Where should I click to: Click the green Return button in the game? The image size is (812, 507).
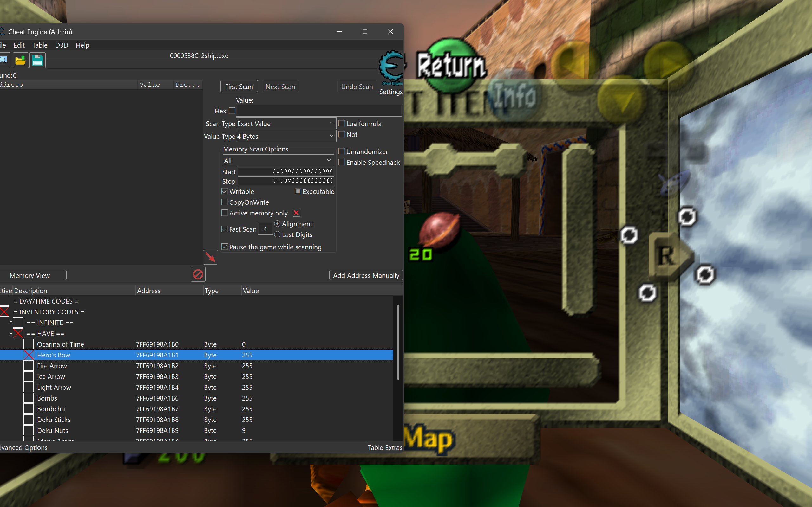coord(451,65)
